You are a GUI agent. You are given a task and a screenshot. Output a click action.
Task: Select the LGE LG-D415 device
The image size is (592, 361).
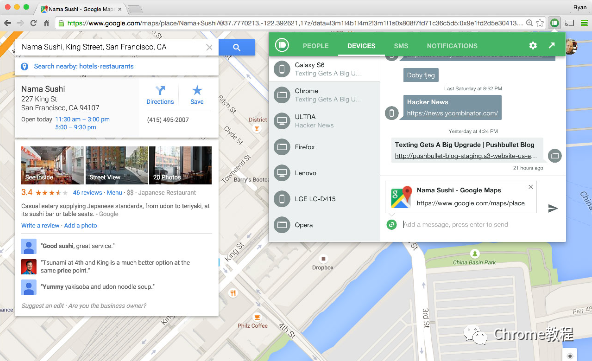[324, 199]
